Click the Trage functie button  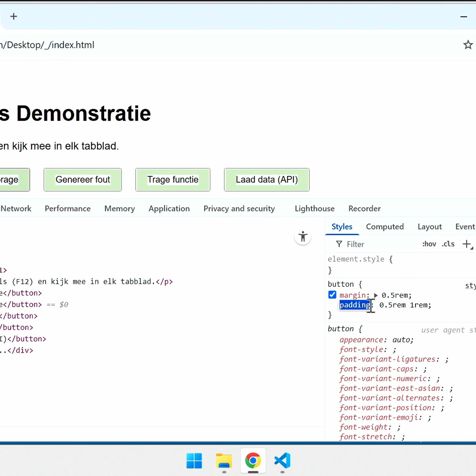tap(173, 180)
